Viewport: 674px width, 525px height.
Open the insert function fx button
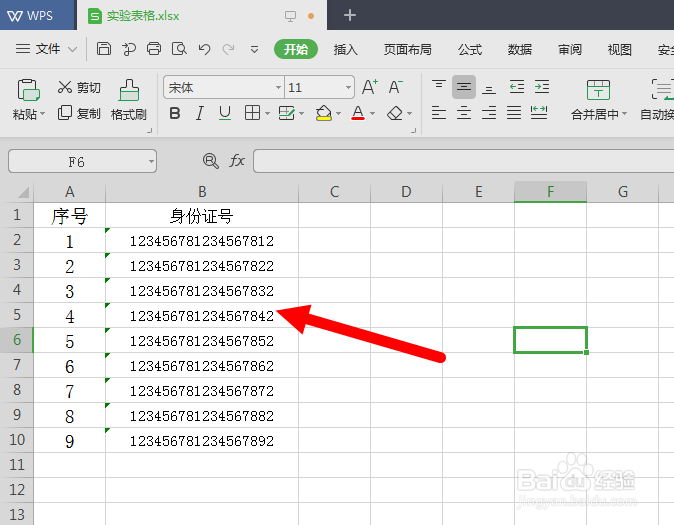237,161
